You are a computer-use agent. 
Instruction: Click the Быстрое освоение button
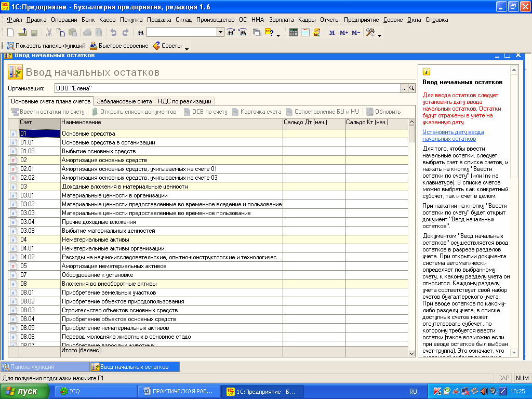click(x=119, y=46)
